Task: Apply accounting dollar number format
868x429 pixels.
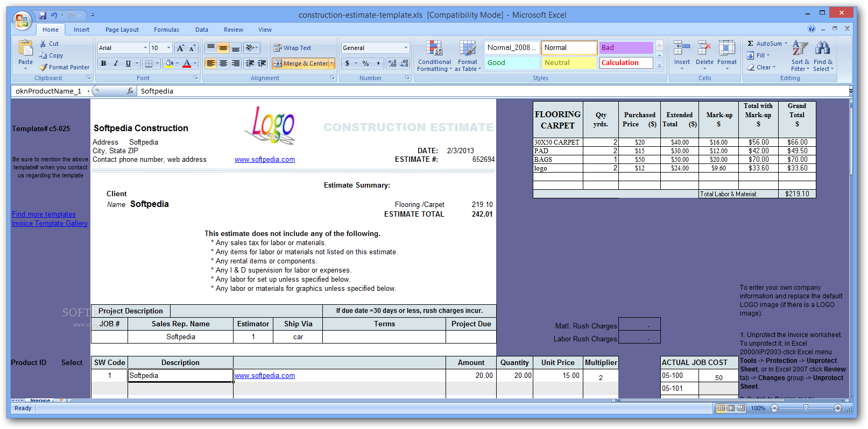Action: (348, 63)
